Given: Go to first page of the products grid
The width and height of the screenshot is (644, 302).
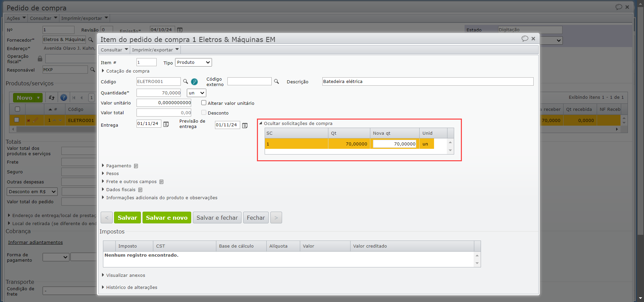Looking at the screenshot, I should point(74,98).
